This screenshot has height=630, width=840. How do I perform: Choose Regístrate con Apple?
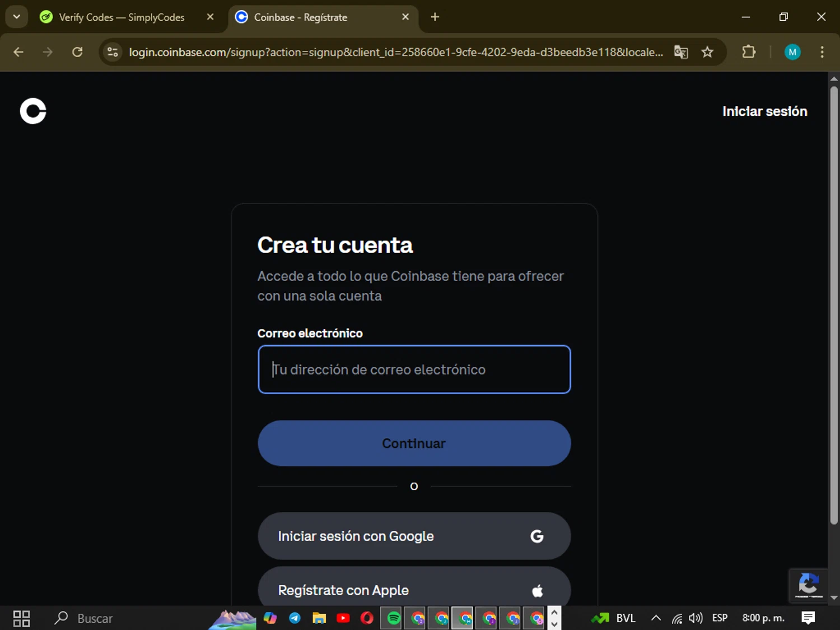click(x=414, y=587)
